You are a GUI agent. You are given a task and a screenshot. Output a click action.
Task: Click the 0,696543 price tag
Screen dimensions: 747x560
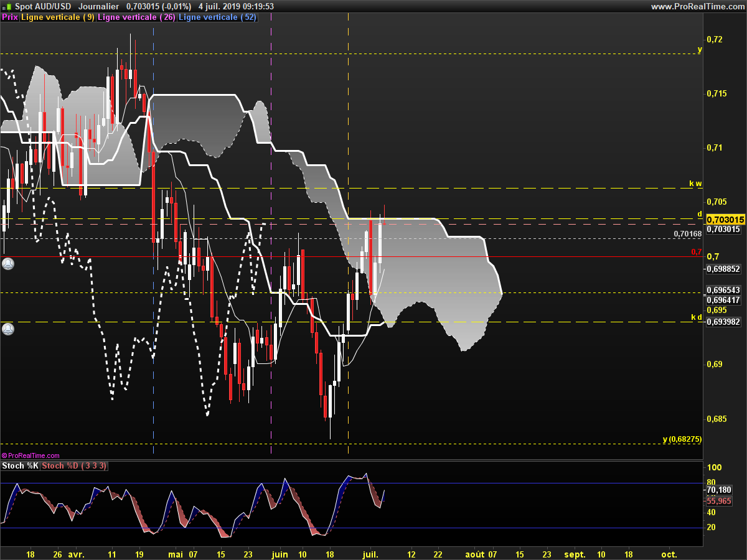[723, 291]
